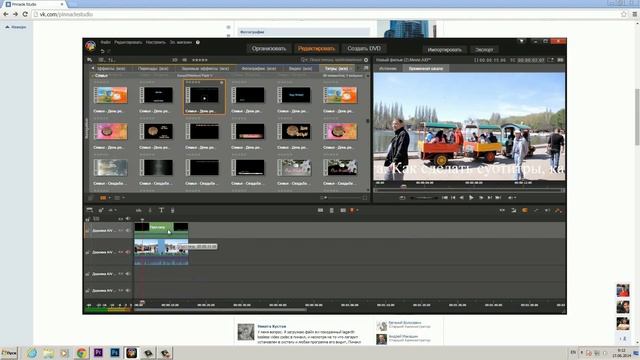Screen dimensions: 640x360
Task: Switch to Переходы (все) library tab
Action: 153,69
